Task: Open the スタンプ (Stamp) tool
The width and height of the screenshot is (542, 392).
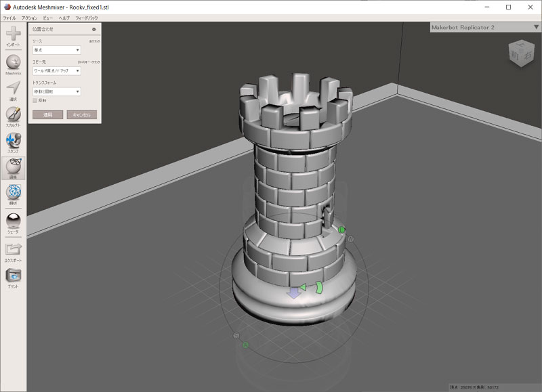Action: click(x=13, y=140)
